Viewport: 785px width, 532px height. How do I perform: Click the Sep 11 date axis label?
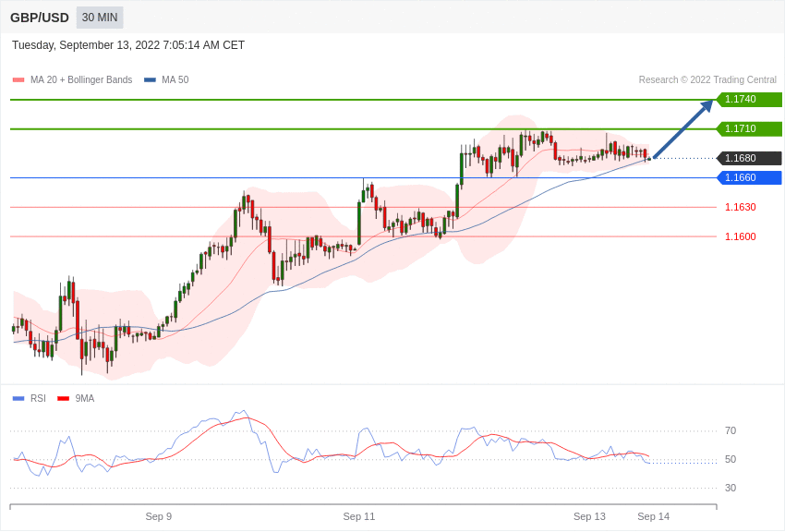click(x=359, y=516)
